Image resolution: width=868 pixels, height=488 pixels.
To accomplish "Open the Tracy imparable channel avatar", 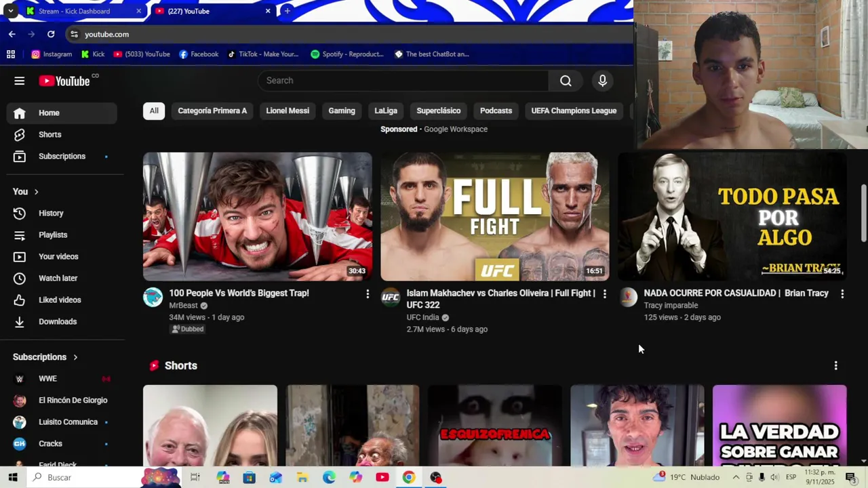I will click(x=627, y=297).
